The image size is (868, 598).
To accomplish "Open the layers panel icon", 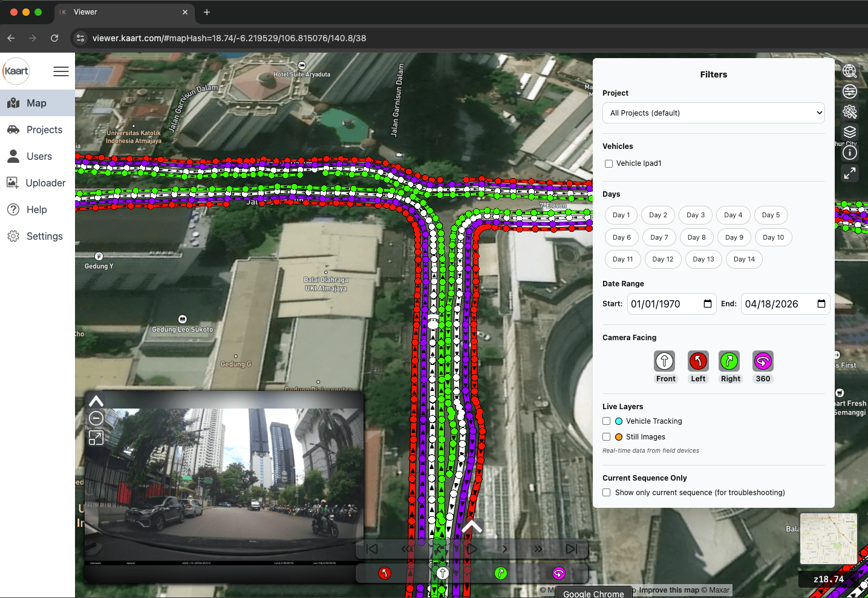I will click(x=849, y=132).
